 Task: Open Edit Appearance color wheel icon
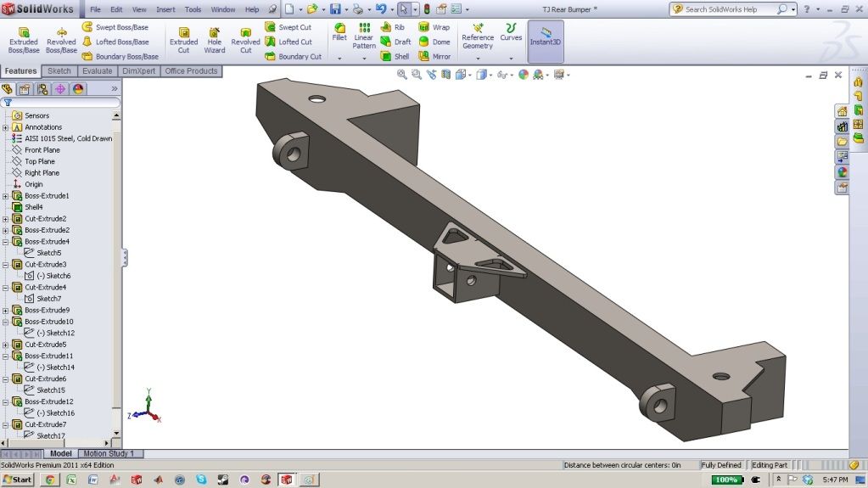[524, 74]
